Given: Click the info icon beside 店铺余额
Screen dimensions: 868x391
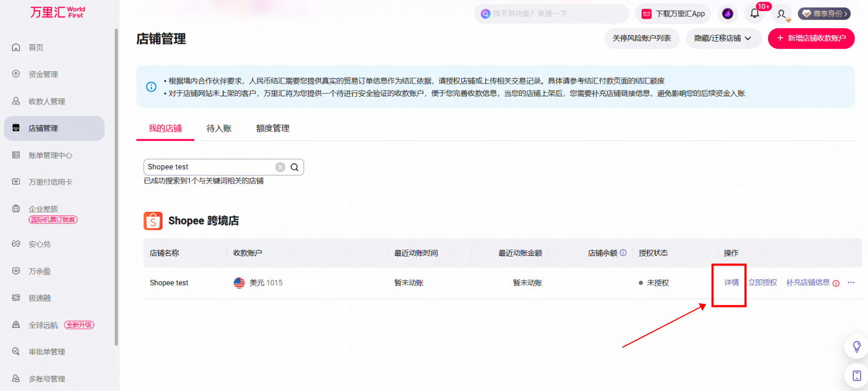Looking at the screenshot, I should [x=623, y=253].
